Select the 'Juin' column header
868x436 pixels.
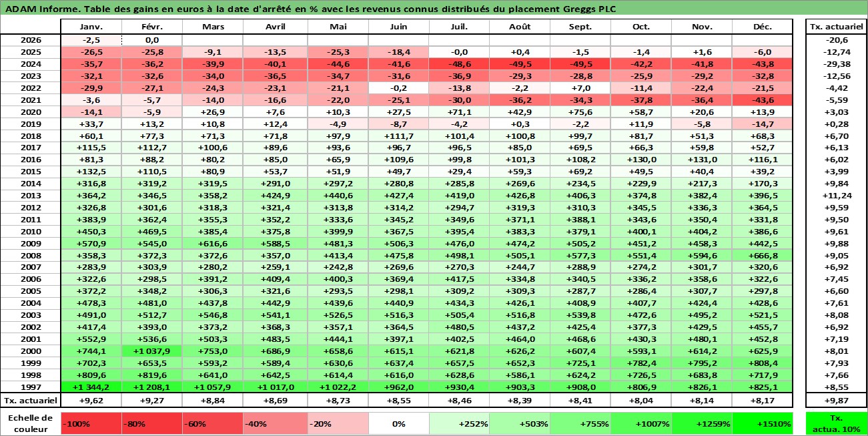tap(398, 27)
